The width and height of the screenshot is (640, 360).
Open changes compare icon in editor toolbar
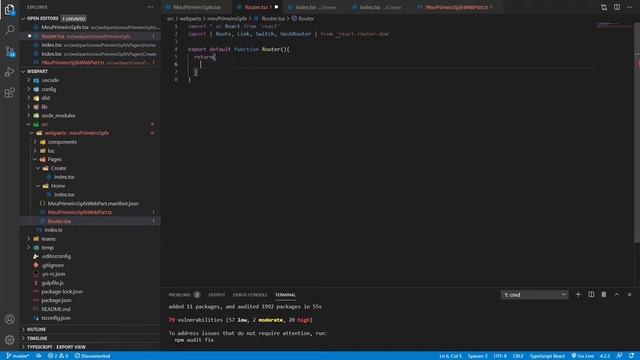pos(604,7)
